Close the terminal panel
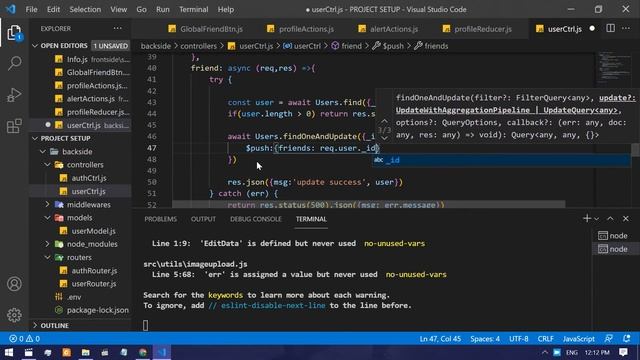 (626, 219)
